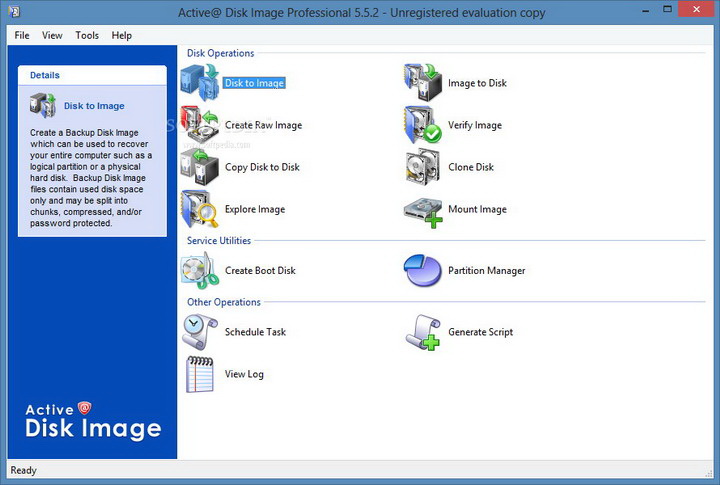Choose the Clone Disk label
720x485 pixels.
click(471, 167)
